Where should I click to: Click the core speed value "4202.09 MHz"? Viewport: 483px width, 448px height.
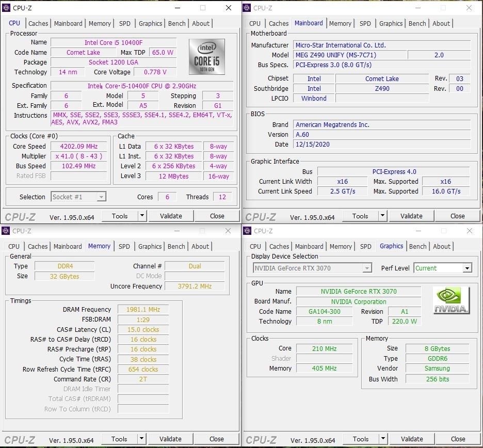click(79, 147)
